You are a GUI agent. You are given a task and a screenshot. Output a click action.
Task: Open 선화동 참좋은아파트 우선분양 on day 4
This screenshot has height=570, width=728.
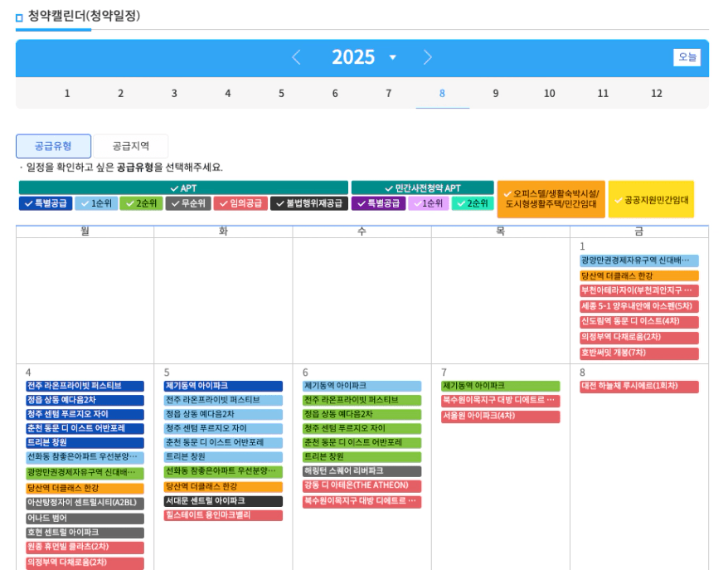click(85, 458)
